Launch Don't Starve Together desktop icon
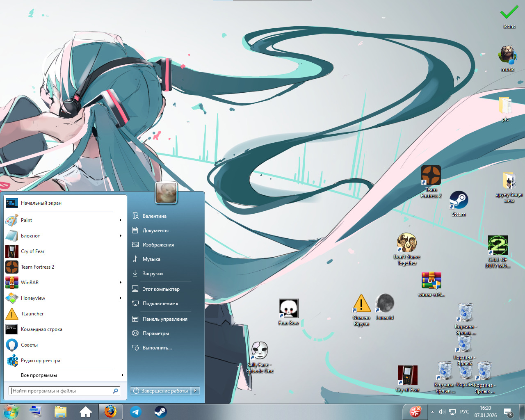The height and width of the screenshot is (420, 525). click(406, 243)
